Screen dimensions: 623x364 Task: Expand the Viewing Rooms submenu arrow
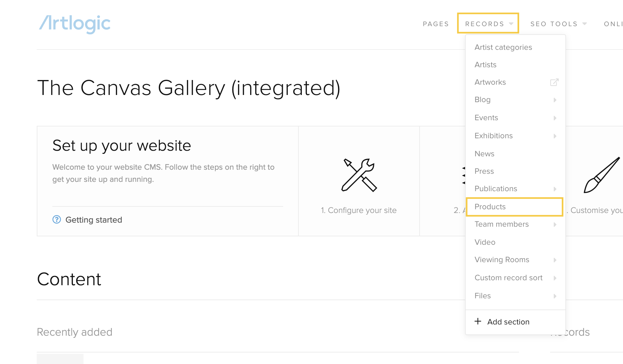[555, 260]
